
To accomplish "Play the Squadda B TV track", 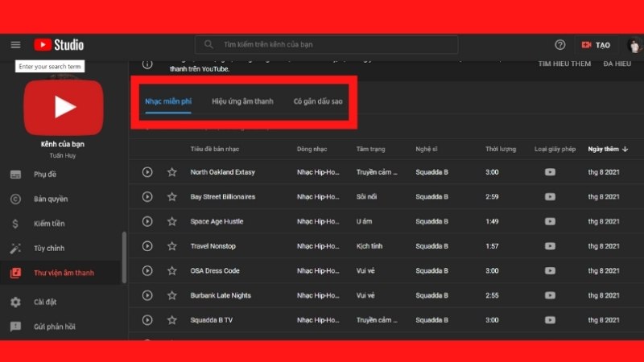I will [147, 319].
